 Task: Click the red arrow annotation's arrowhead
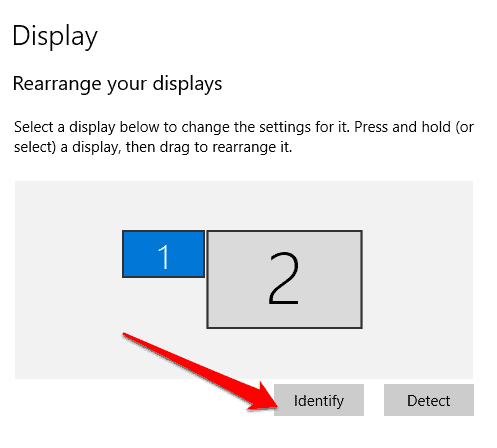pyautogui.click(x=263, y=397)
